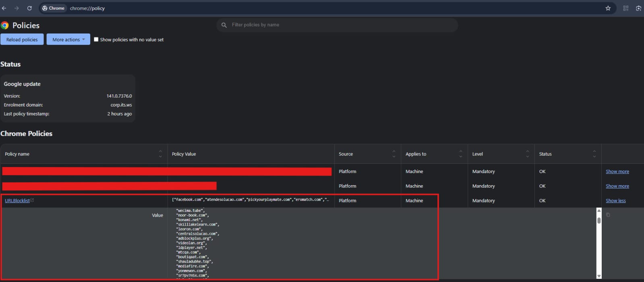
Task: Click the Platform cell in URLBlocklist row
Action: [347, 201]
